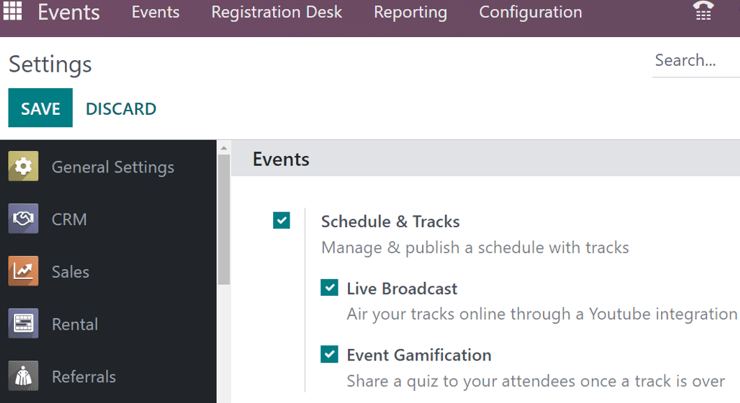Image resolution: width=740 pixels, height=403 pixels.
Task: Click the CRM handshake icon
Action: pyautogui.click(x=23, y=219)
